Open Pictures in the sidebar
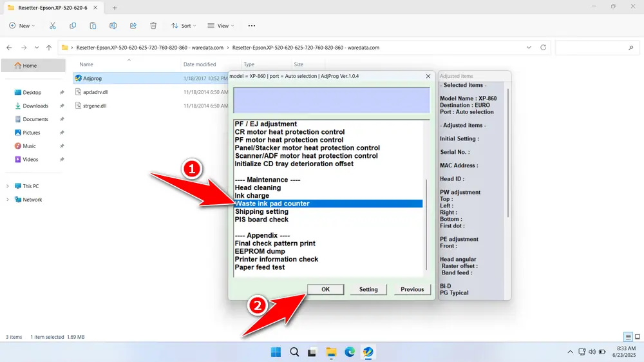 (x=31, y=133)
